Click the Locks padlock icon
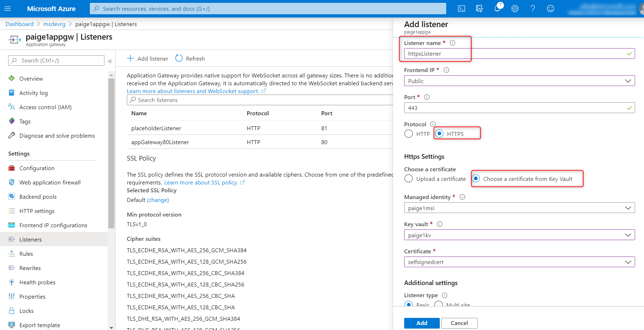The height and width of the screenshot is (330, 644). pyautogui.click(x=12, y=311)
